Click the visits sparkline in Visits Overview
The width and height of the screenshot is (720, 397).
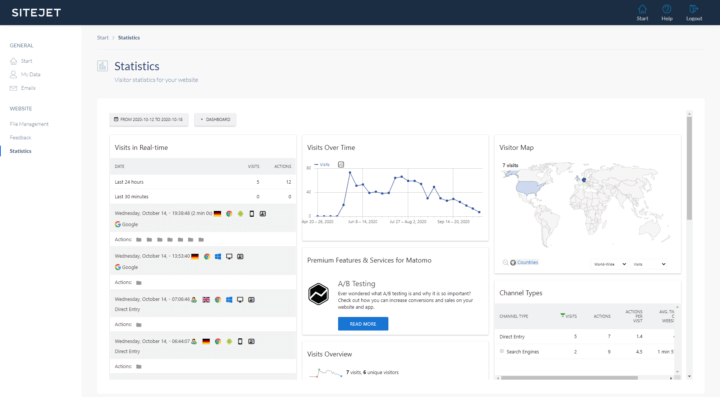pyautogui.click(x=326, y=373)
